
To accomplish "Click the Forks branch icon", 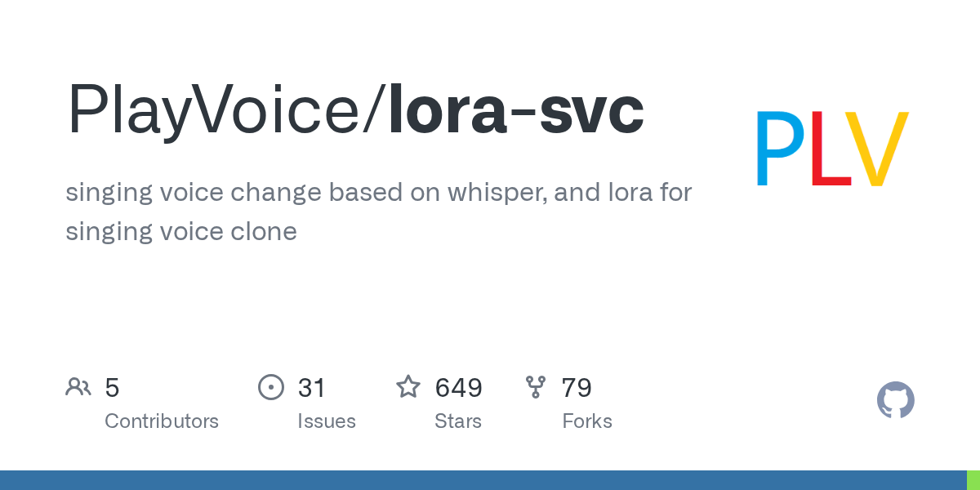I will [536, 387].
